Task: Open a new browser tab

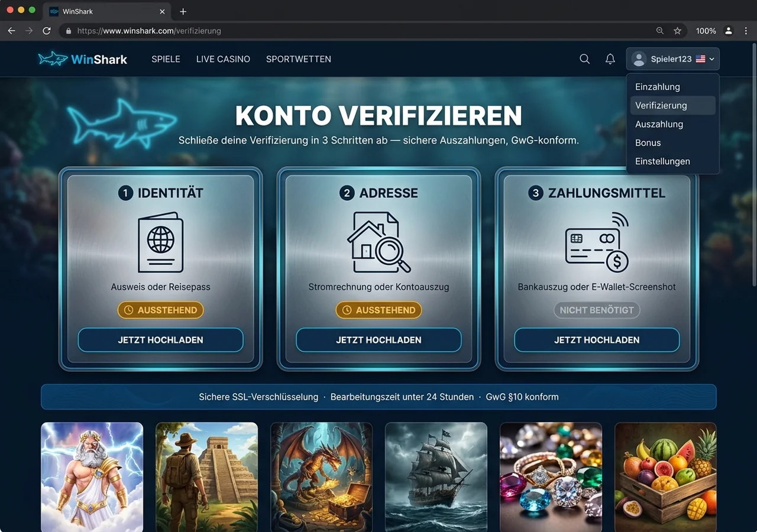Action: pos(183,11)
